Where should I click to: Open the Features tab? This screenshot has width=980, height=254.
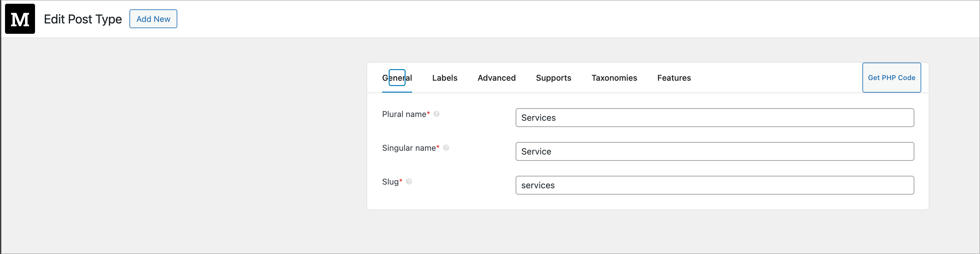674,78
